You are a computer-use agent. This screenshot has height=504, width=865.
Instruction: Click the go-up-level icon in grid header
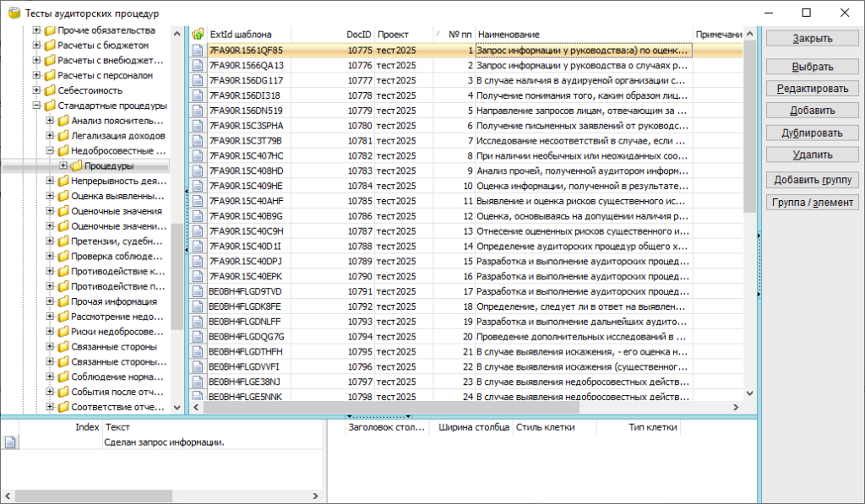[198, 34]
